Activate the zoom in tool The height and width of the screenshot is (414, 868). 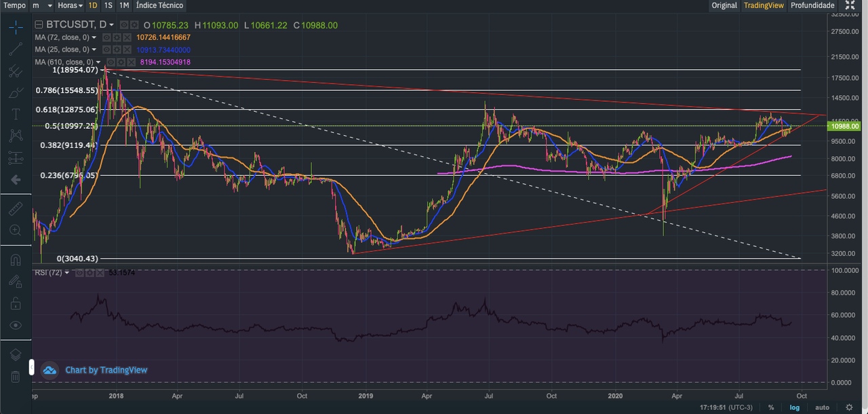click(x=15, y=231)
